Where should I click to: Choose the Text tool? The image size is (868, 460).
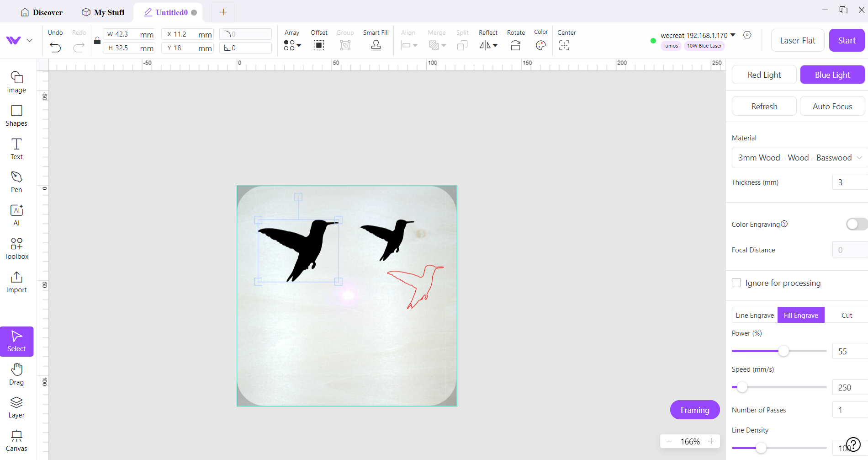[16, 149]
